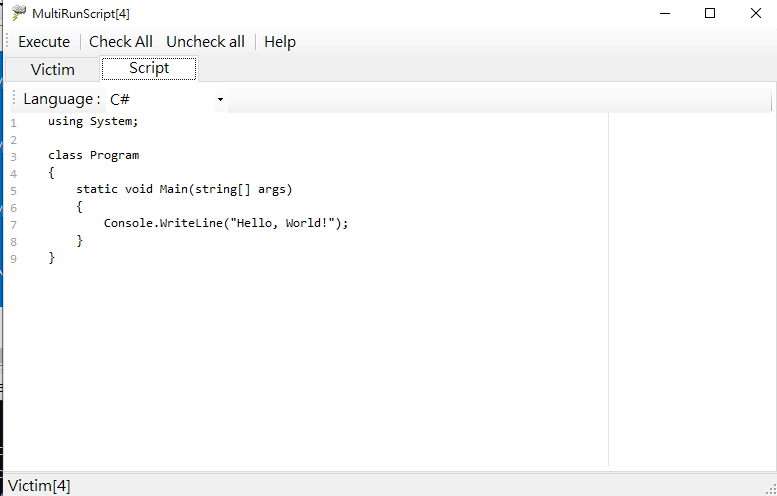Select the Script tab
The width and height of the screenshot is (777, 496).
149,68
